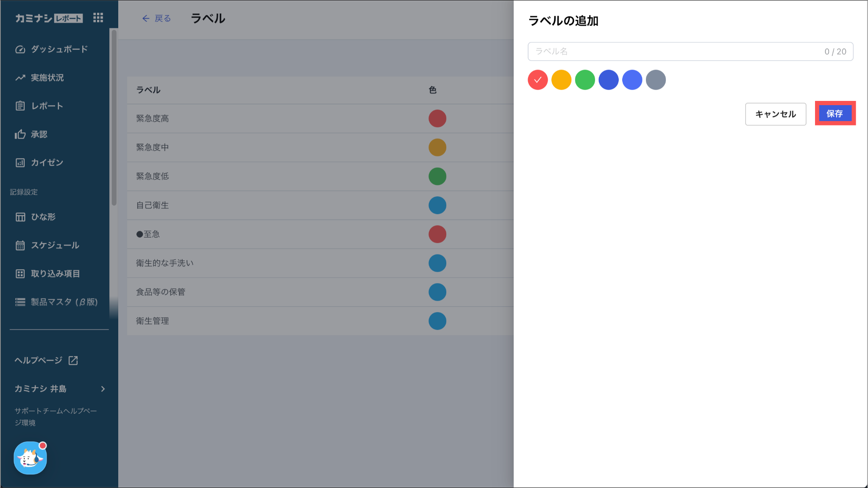Open 製品マスタ (β版) menu item
Image resolution: width=868 pixels, height=488 pixels.
pyautogui.click(x=64, y=302)
